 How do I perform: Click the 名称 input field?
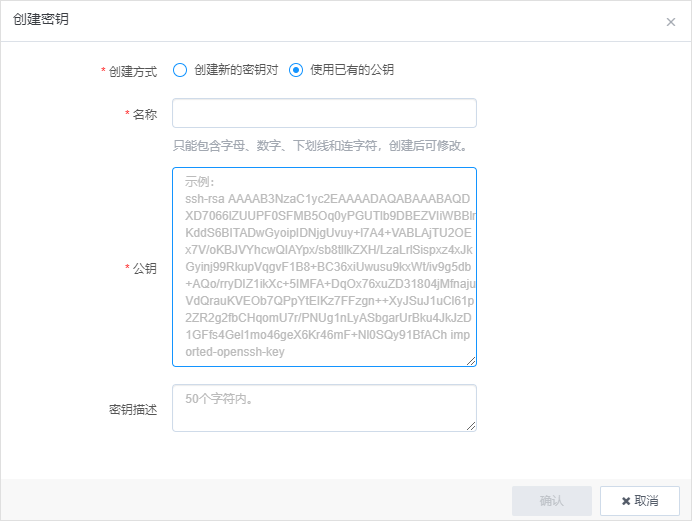tap(324, 113)
